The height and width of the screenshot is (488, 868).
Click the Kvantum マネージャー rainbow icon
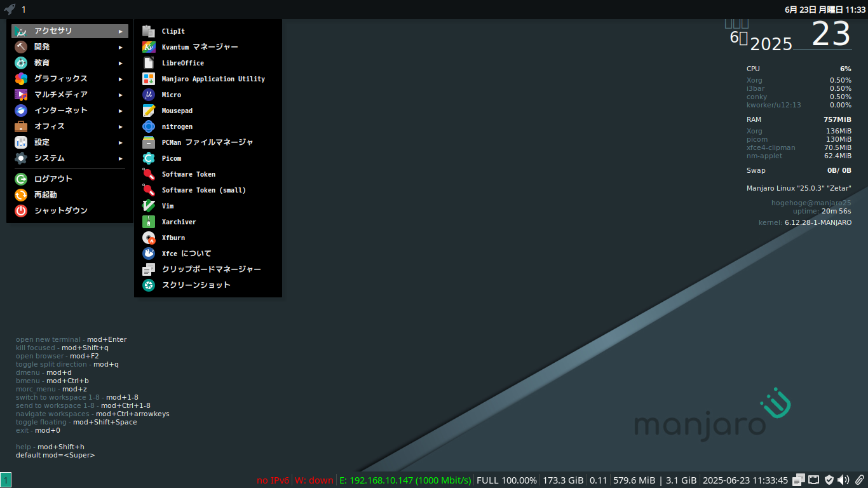[149, 47]
